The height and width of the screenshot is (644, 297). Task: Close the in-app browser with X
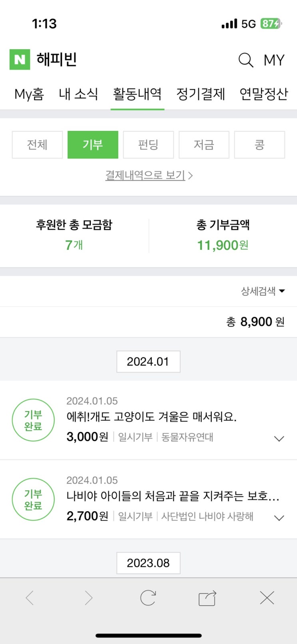tap(267, 598)
